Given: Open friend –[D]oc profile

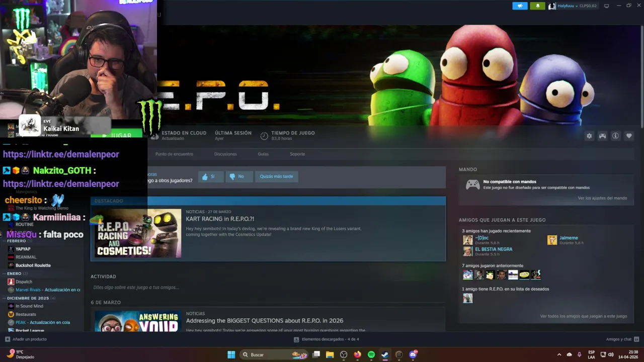Looking at the screenshot, I should pos(481,238).
